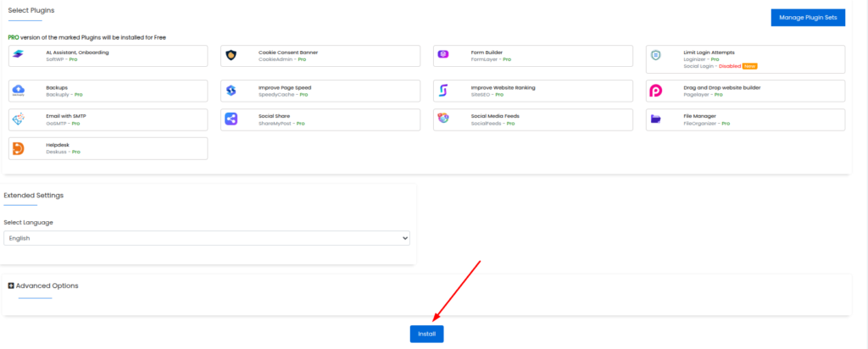Click the CookieAdmin shield icon

[x=231, y=55]
